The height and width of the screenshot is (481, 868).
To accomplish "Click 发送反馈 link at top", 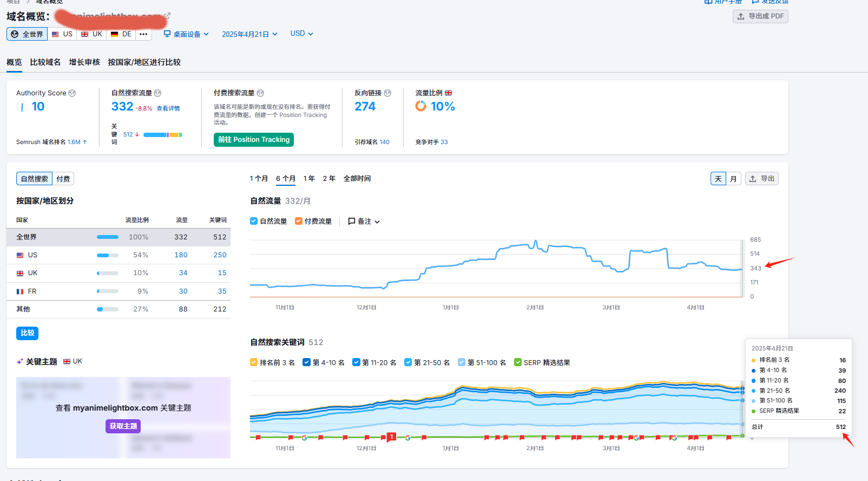I will tap(770, 2).
